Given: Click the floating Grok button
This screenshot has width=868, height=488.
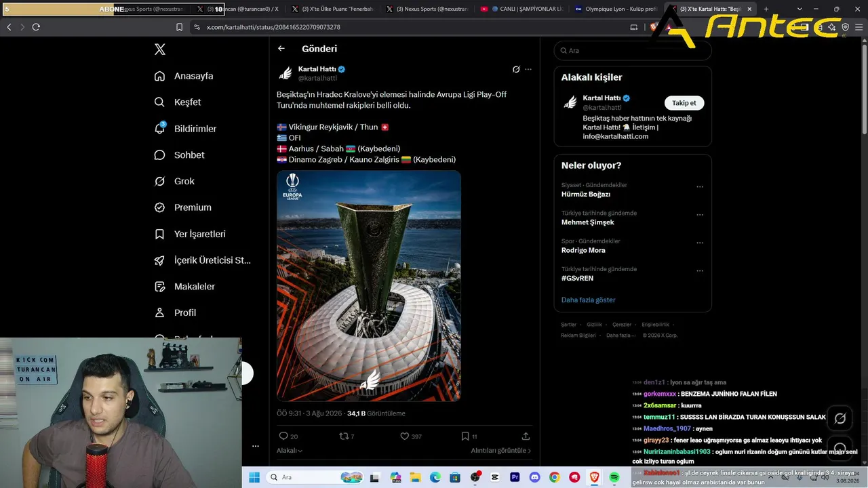Looking at the screenshot, I should pyautogui.click(x=840, y=418).
